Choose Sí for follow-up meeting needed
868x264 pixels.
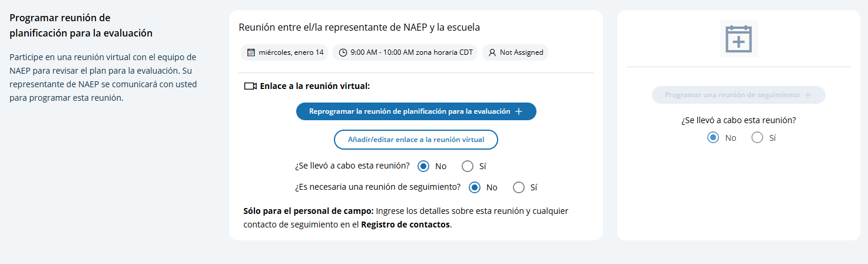(x=519, y=187)
